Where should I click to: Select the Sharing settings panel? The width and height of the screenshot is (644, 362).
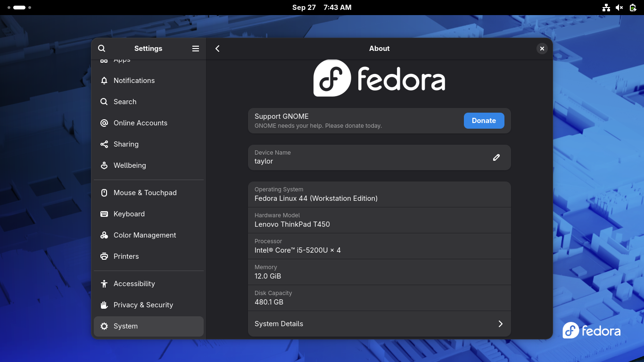click(149, 144)
